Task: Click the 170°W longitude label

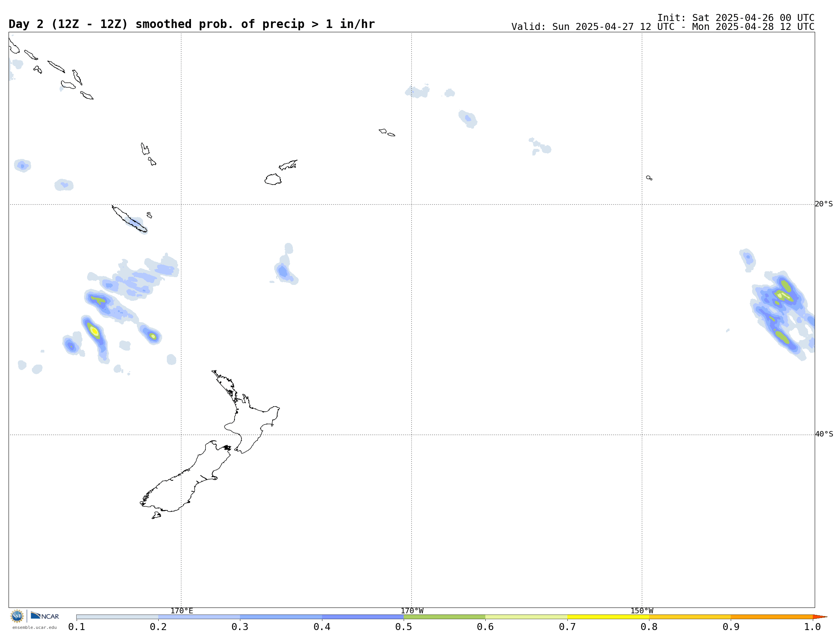Action: point(412,611)
